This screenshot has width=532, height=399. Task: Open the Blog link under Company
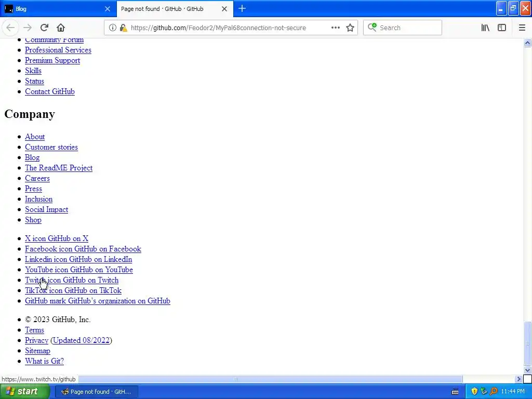coord(32,157)
